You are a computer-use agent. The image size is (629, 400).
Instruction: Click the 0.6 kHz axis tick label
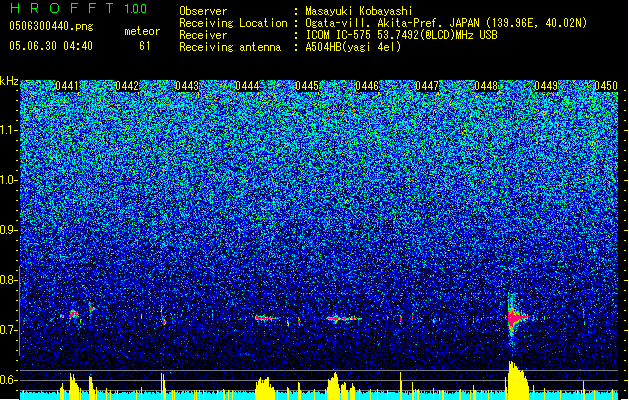click(8, 380)
